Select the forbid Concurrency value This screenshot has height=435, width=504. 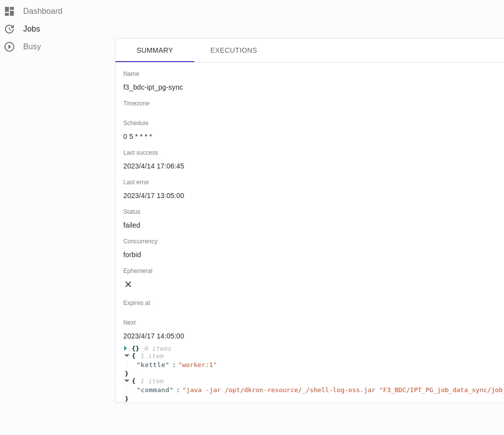(132, 255)
